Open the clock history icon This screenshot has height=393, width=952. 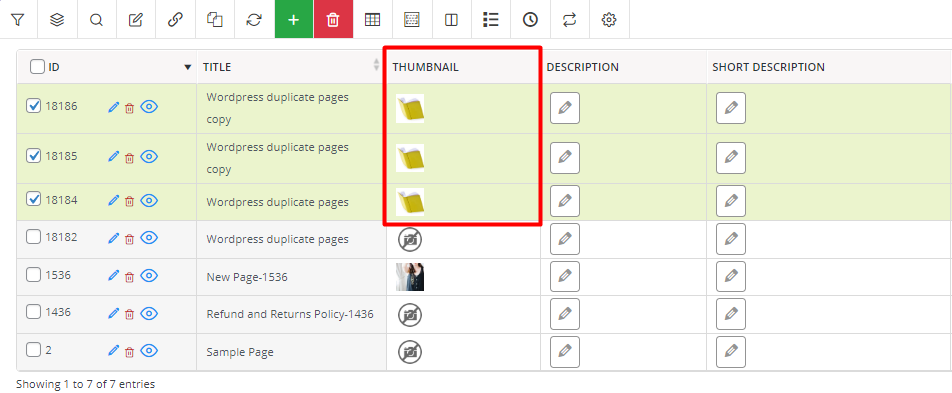coord(530,19)
